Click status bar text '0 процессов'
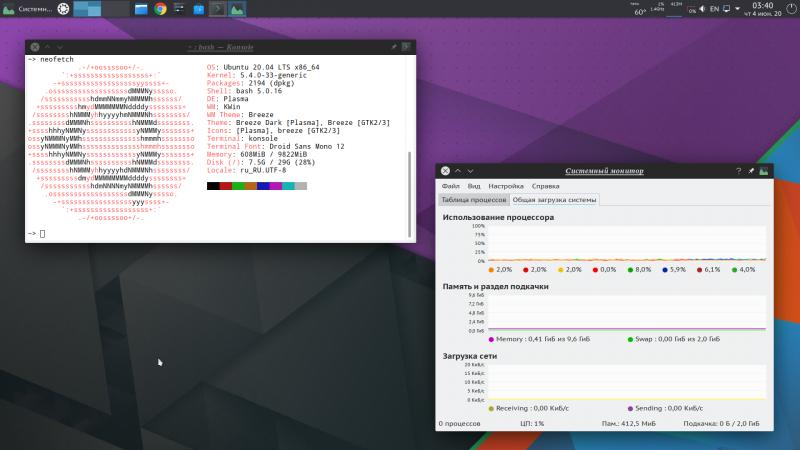 (459, 423)
